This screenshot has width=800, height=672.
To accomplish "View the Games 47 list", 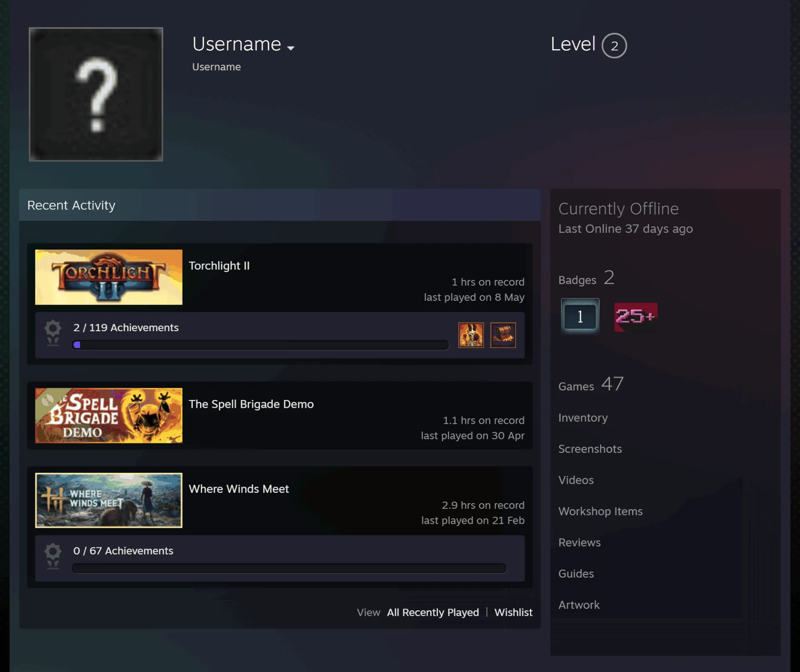I will pos(591,384).
